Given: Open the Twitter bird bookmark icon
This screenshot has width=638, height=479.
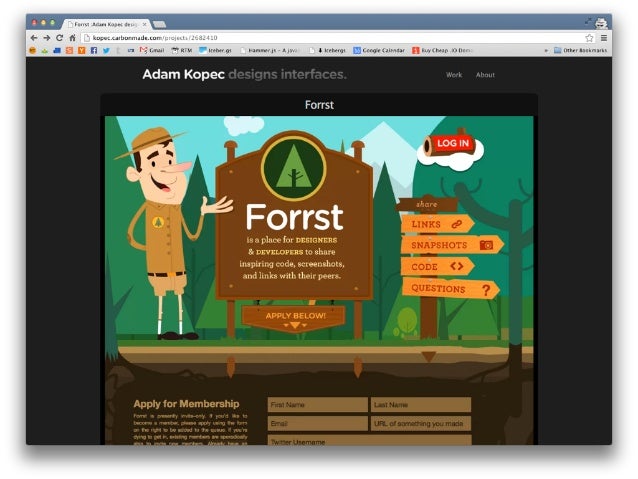Looking at the screenshot, I should [106, 50].
